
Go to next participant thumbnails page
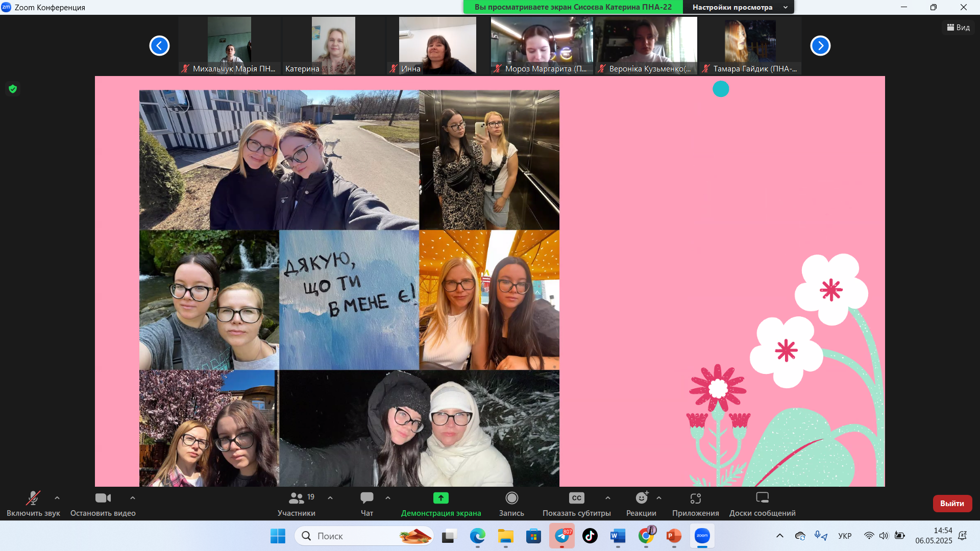tap(820, 46)
